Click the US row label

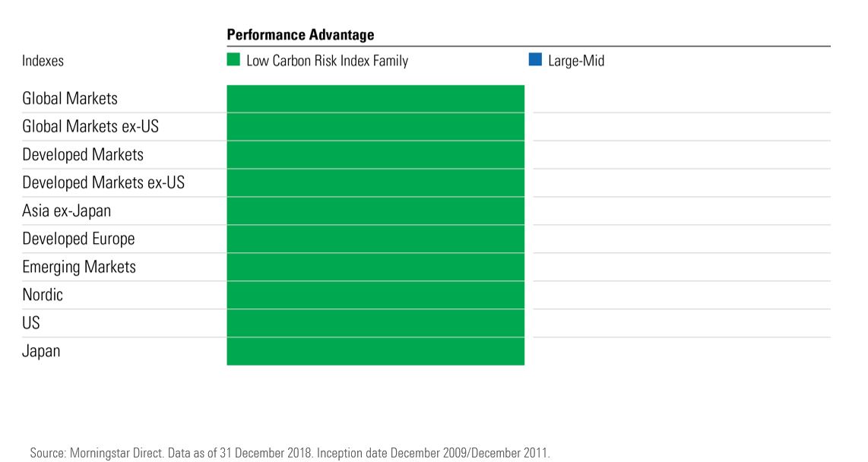pos(31,324)
